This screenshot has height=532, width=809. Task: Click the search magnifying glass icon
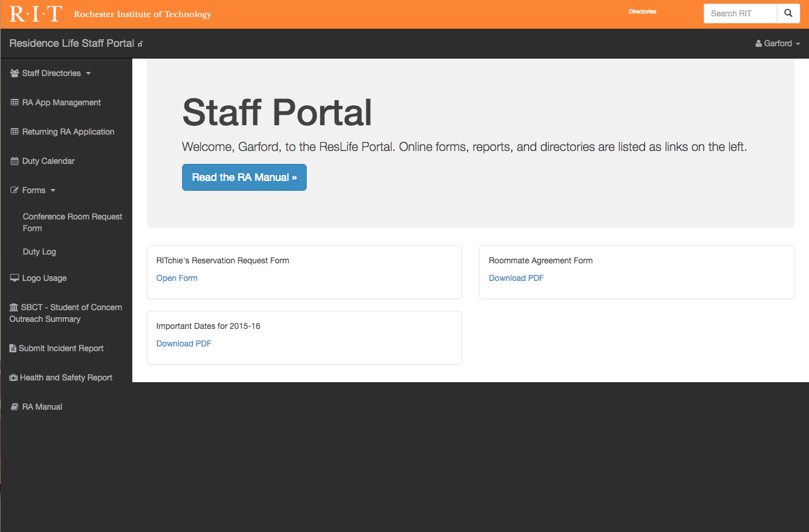pyautogui.click(x=788, y=13)
